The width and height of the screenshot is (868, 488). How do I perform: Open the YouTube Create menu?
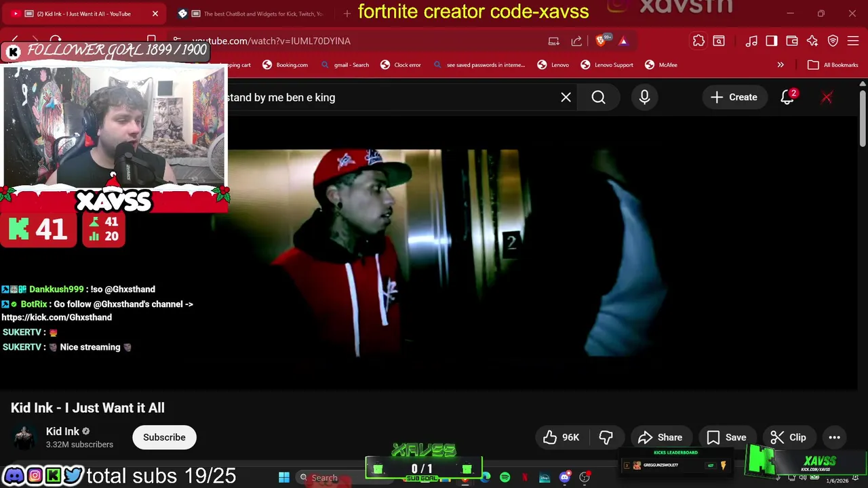734,98
